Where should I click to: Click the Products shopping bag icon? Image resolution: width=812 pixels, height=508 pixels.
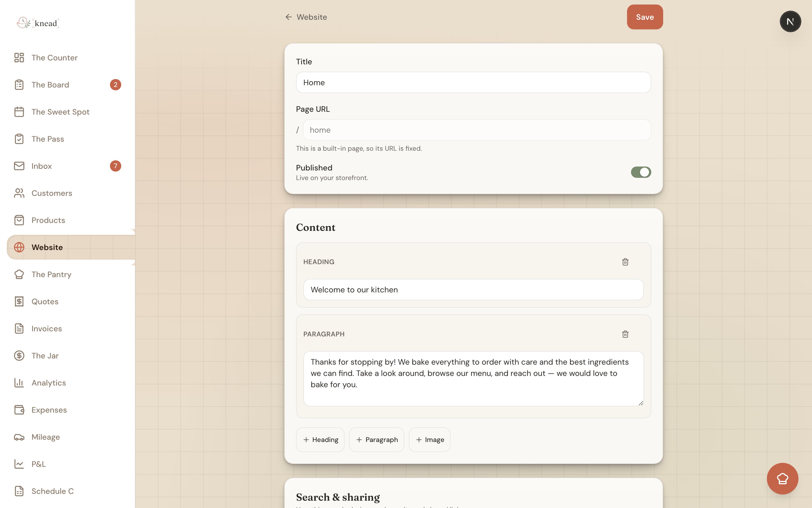click(19, 220)
